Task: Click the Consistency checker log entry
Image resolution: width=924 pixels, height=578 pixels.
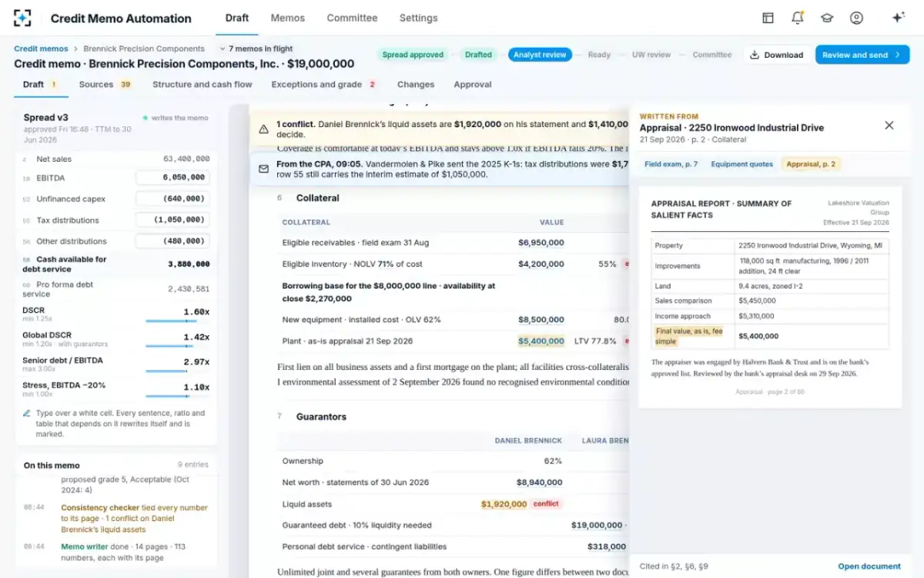Action: (x=115, y=519)
